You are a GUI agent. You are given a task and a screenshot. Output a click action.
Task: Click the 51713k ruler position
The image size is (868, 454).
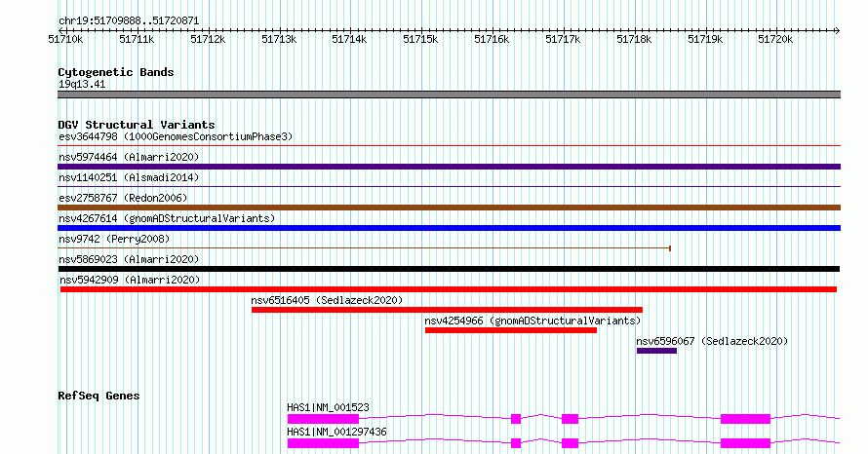click(x=279, y=39)
